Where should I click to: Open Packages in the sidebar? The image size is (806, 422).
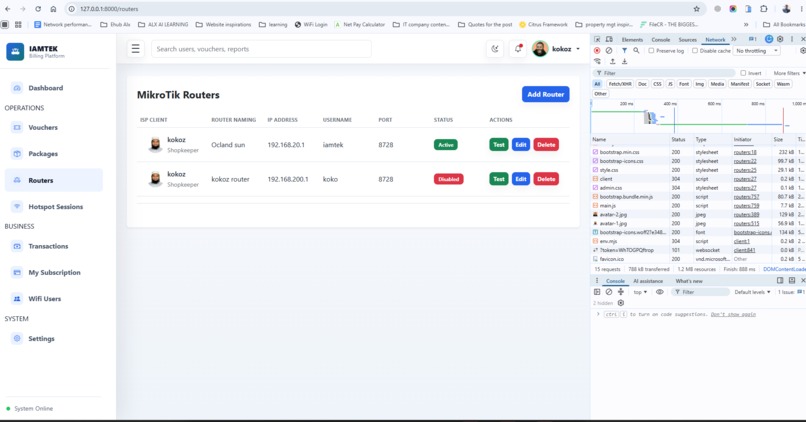click(x=43, y=154)
